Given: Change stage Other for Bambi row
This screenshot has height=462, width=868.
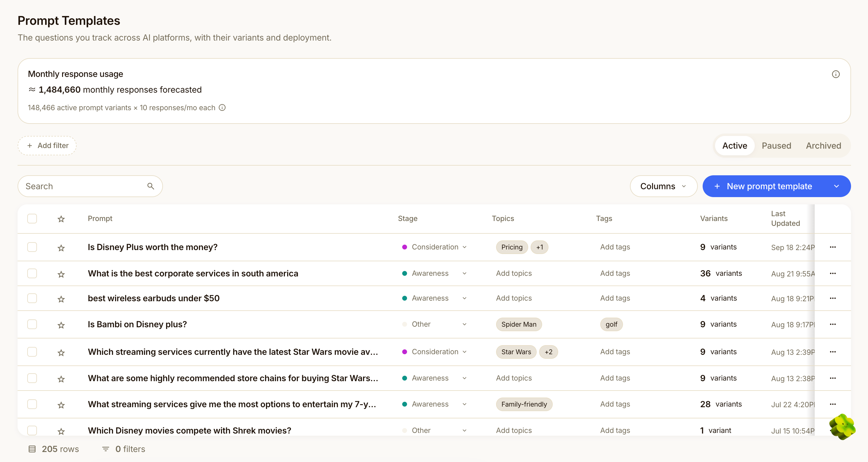Looking at the screenshot, I should [434, 324].
